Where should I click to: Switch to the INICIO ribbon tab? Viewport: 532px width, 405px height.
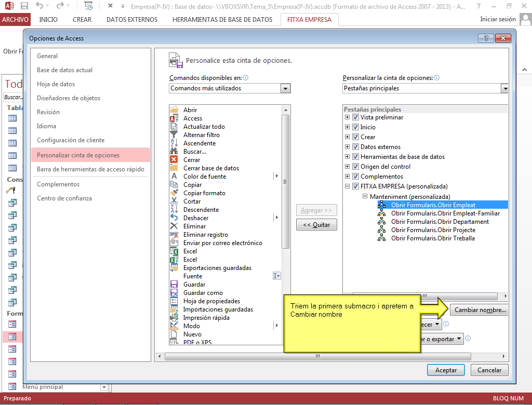point(48,19)
